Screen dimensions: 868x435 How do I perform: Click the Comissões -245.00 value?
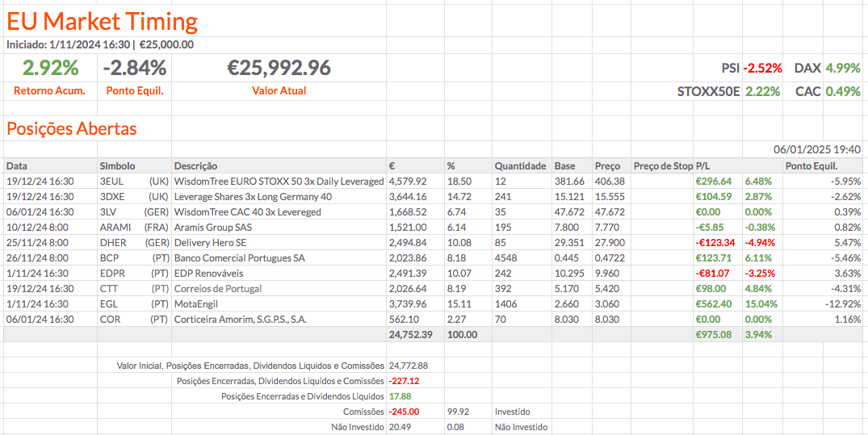[405, 412]
